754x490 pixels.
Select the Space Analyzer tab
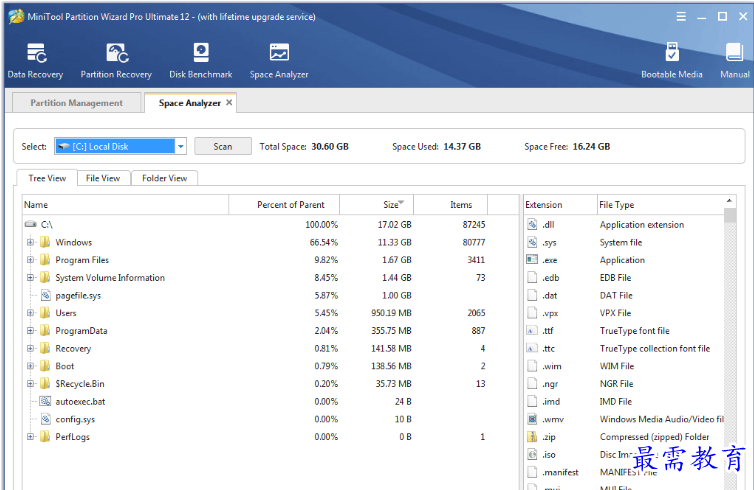pos(189,103)
